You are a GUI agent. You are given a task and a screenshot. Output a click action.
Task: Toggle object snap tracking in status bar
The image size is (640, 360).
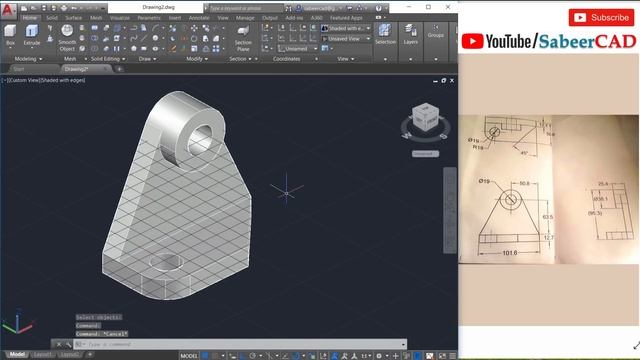pos(285,356)
